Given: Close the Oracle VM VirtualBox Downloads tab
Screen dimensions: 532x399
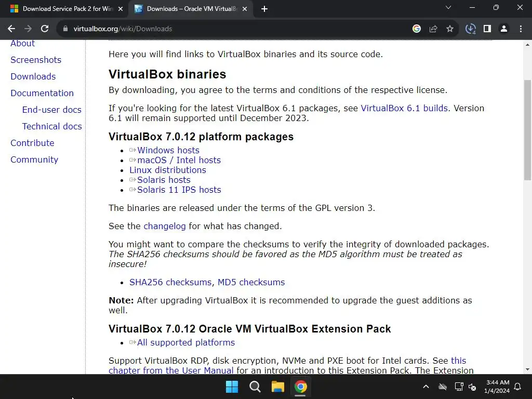Looking at the screenshot, I should 245,9.
